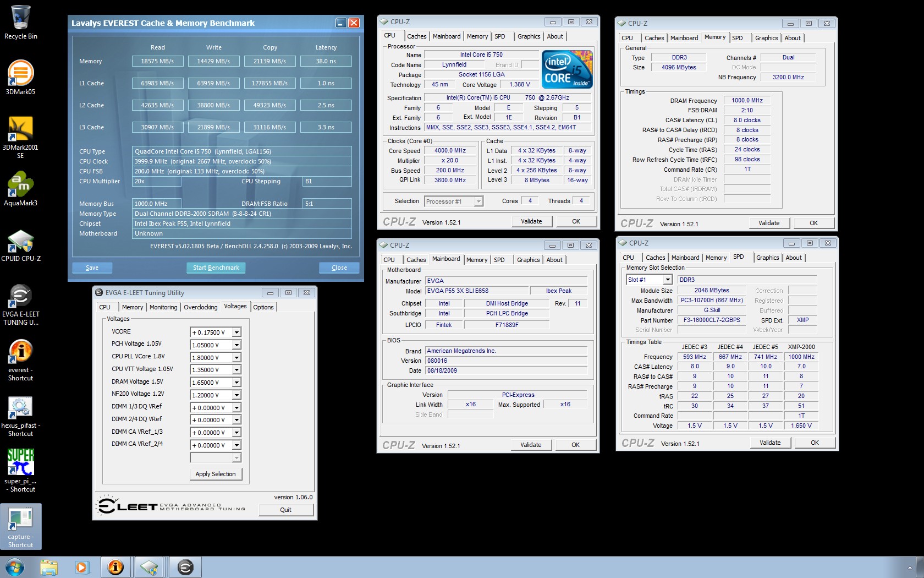Open CPU VTT Voltage 1.05V dropdown
The image size is (924, 578).
237,370
